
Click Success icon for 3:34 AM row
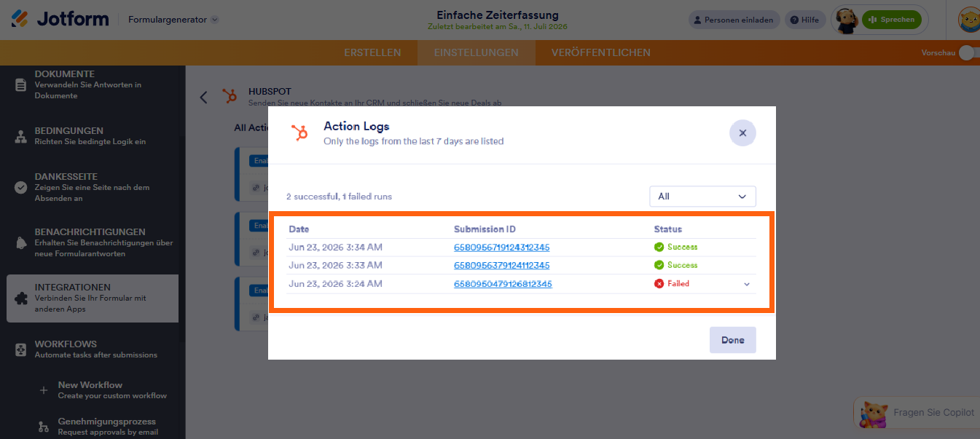tap(659, 247)
